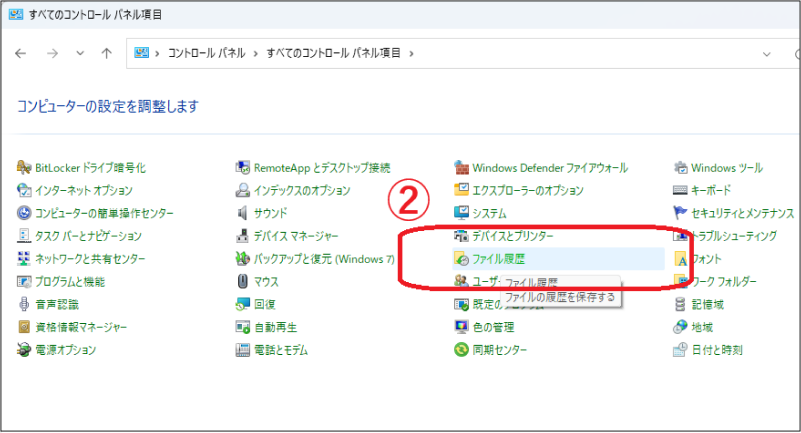
Task: Open the 電源オプション link text
Action: coord(66,350)
